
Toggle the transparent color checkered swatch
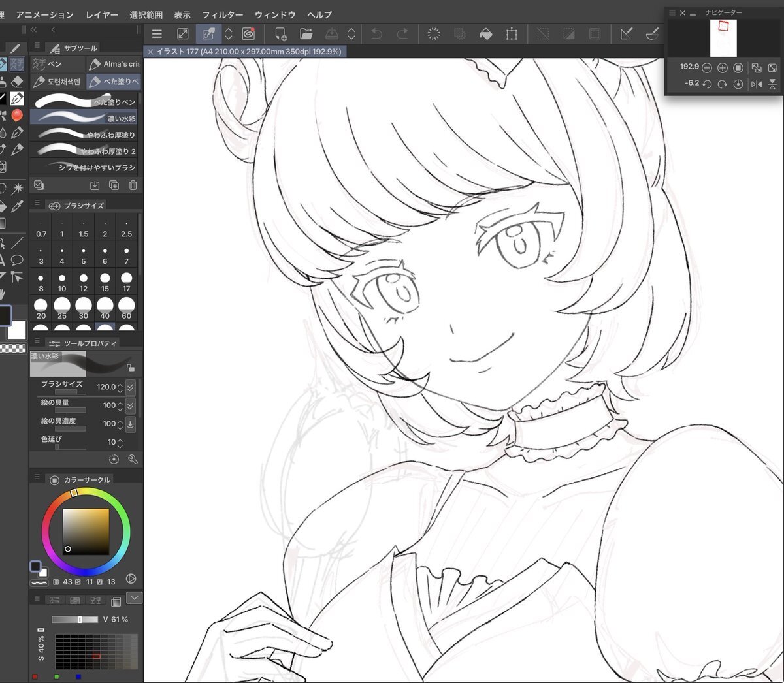point(12,349)
